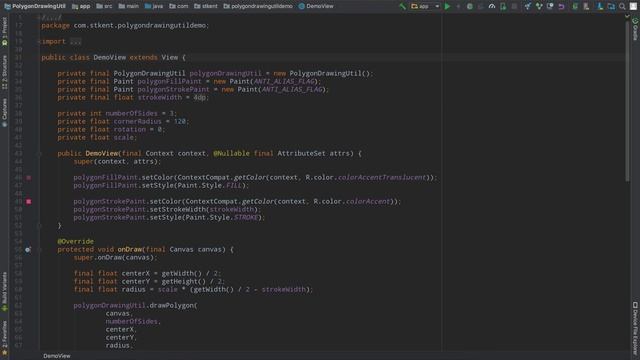This screenshot has height=360, width=640.
Task: Open the 1: Project tool window
Action: 4,31
